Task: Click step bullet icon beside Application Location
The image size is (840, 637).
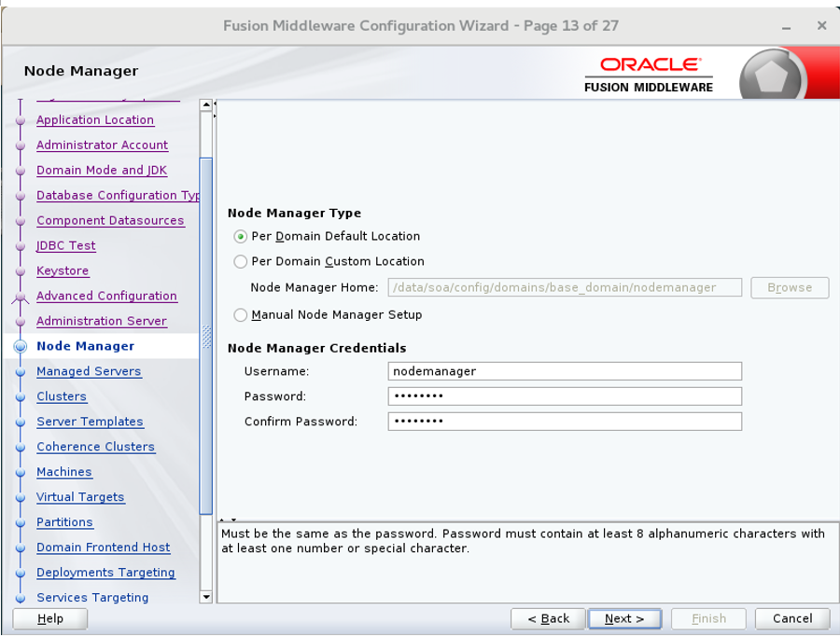Action: (x=21, y=120)
